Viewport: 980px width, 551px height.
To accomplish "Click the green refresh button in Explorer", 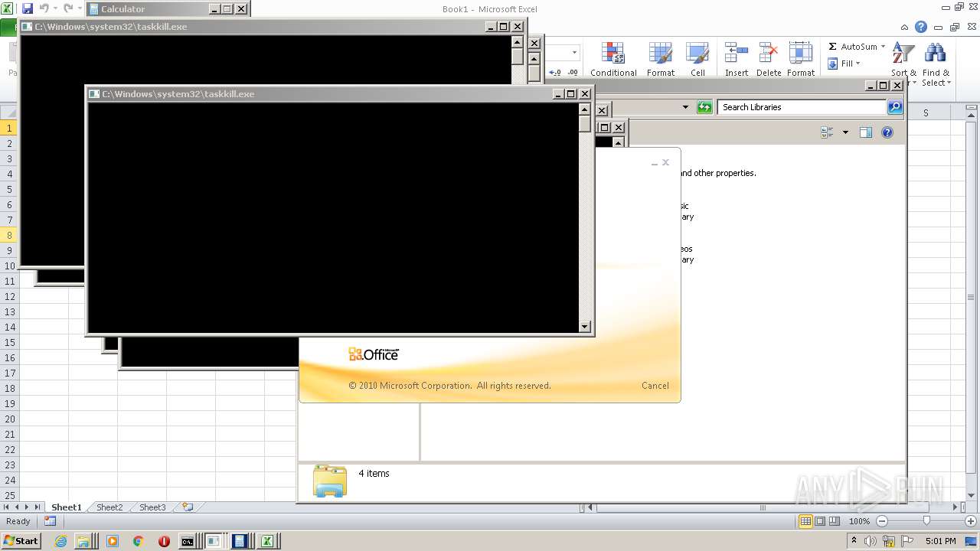I will point(704,107).
